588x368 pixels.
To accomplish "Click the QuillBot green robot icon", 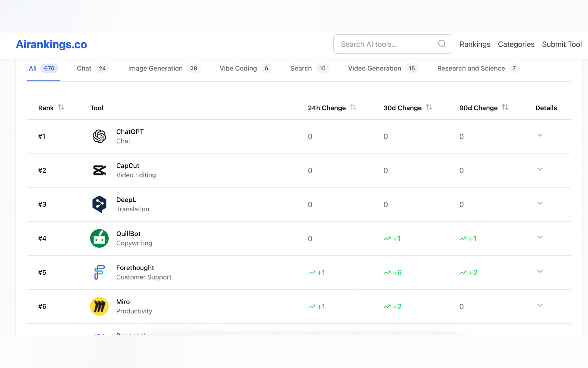I will [x=99, y=238].
